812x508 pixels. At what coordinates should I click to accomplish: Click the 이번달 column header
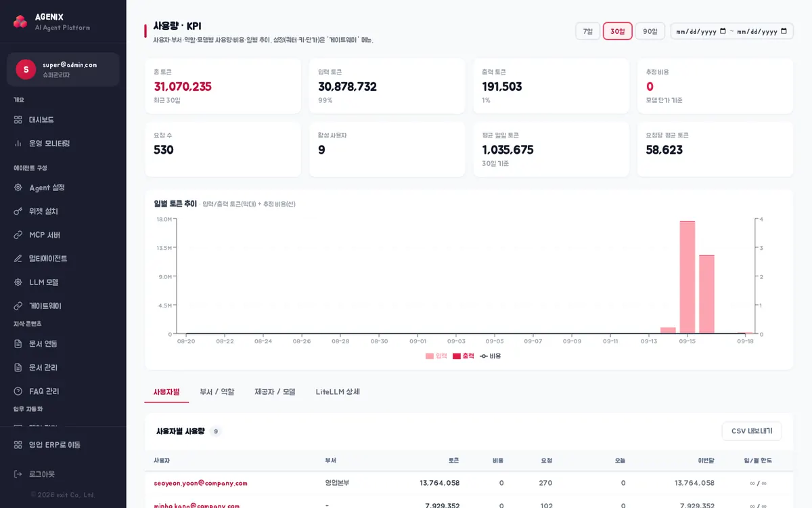click(x=706, y=461)
